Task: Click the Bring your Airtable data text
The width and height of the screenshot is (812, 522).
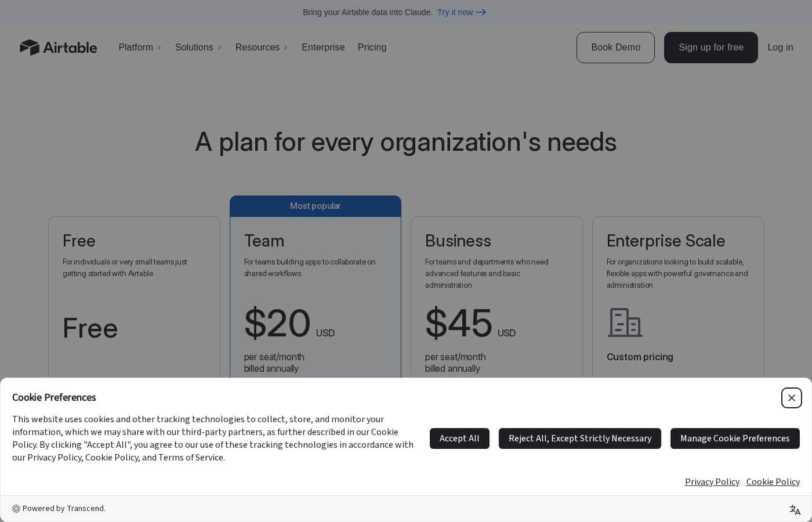Action: 368,12
